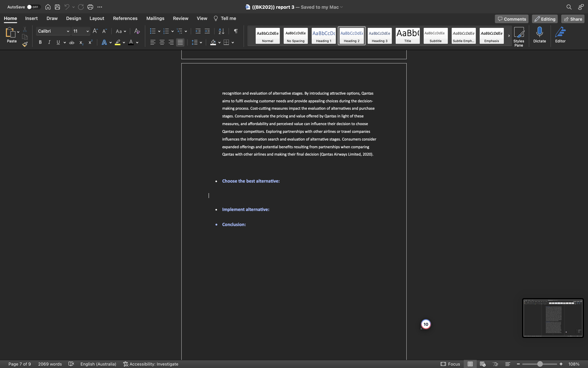Click the screenshot thumbnail preview
This screenshot has height=368, width=588.
[553, 318]
